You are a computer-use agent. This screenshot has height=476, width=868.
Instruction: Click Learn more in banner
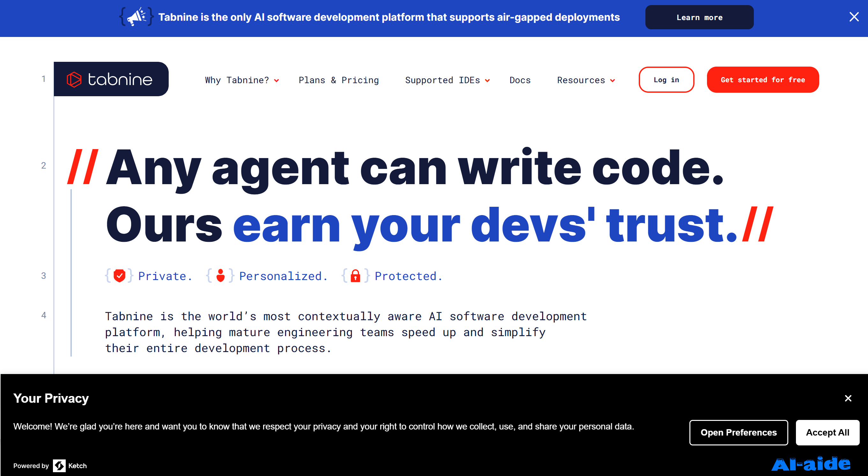[x=699, y=18]
